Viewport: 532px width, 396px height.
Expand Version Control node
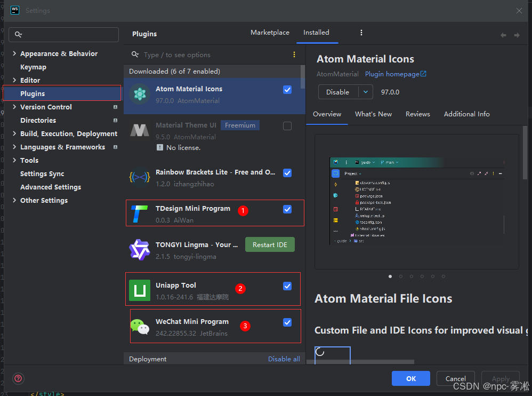14,107
